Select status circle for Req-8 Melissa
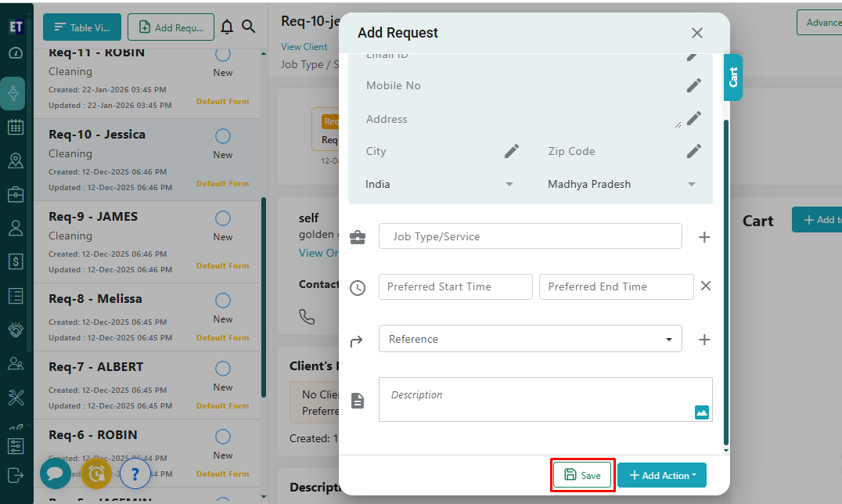Viewport: 842px width, 504px height. tap(223, 301)
